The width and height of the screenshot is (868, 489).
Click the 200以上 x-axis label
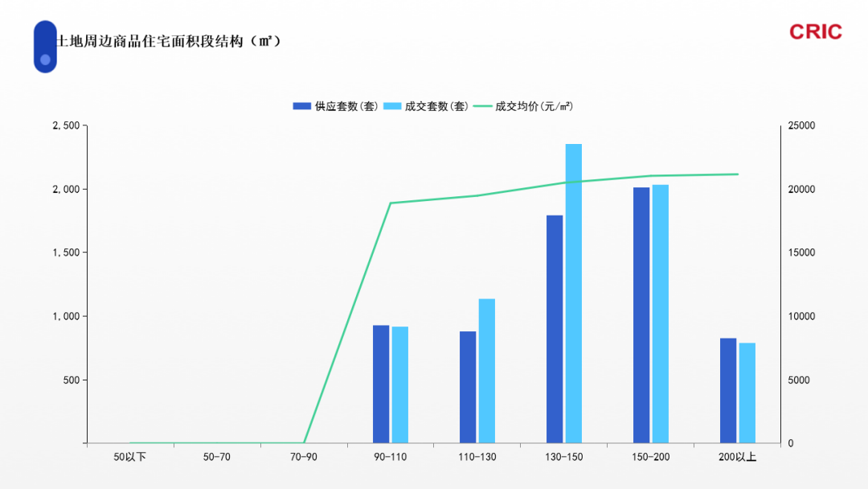[737, 457]
